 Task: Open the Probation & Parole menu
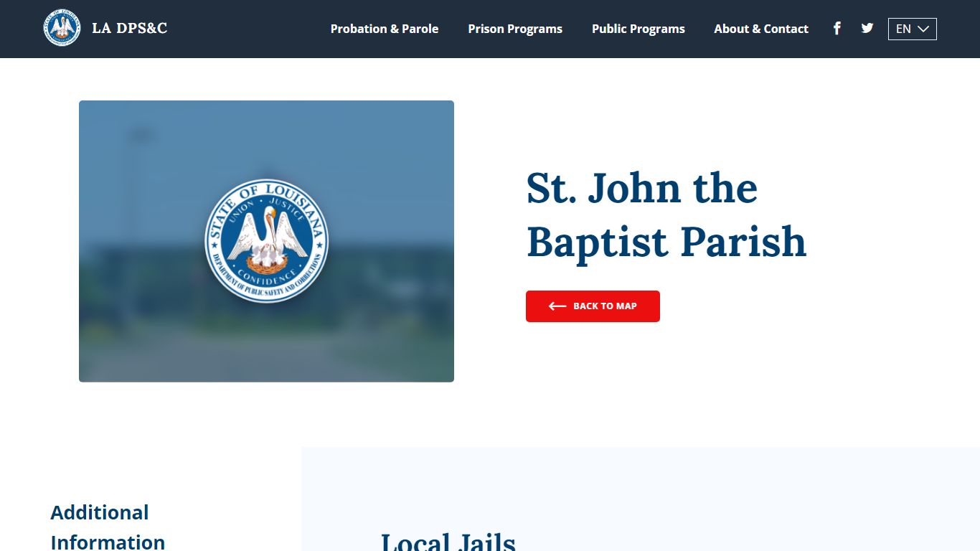385,29
